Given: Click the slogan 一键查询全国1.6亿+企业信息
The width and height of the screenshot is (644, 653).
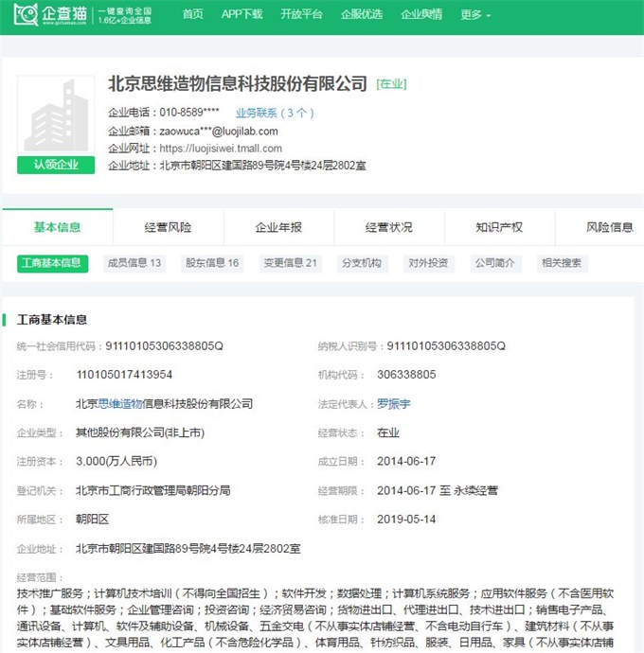Looking at the screenshot, I should point(125,15).
